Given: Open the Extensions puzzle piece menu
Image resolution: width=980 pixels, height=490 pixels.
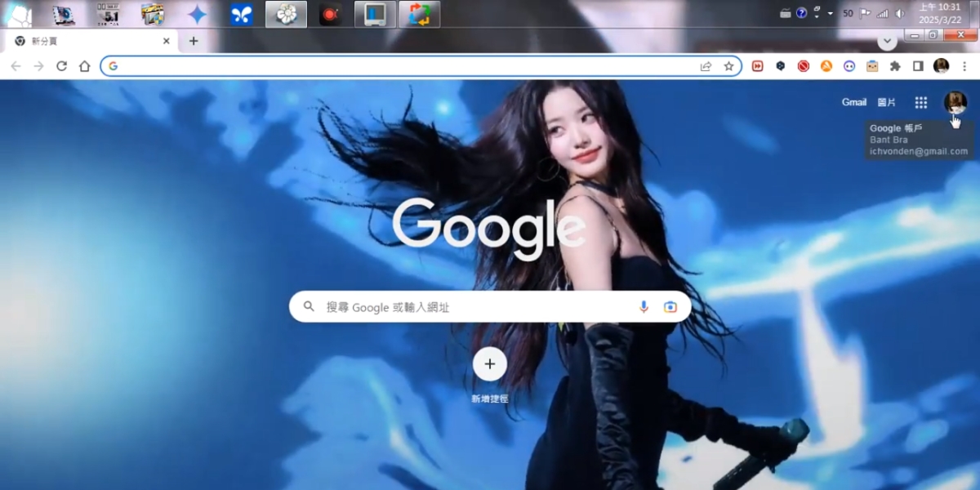Looking at the screenshot, I should [895, 66].
